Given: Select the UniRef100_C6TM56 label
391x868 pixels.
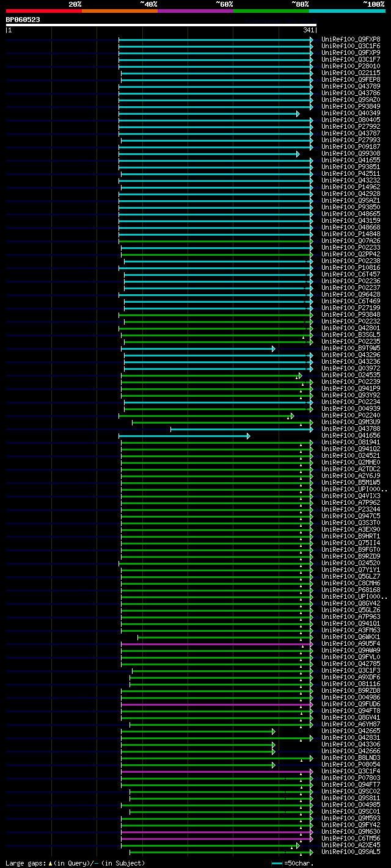Looking at the screenshot, I should click(x=351, y=839).
